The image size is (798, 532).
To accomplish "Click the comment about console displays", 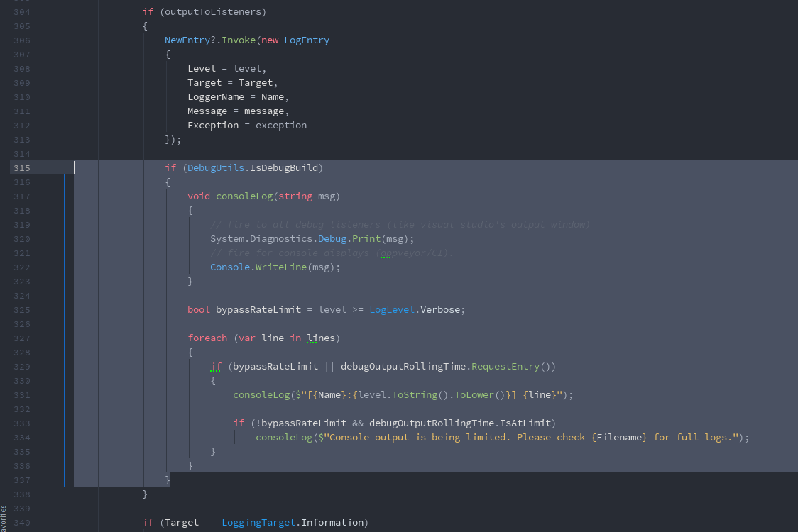I will point(332,253).
